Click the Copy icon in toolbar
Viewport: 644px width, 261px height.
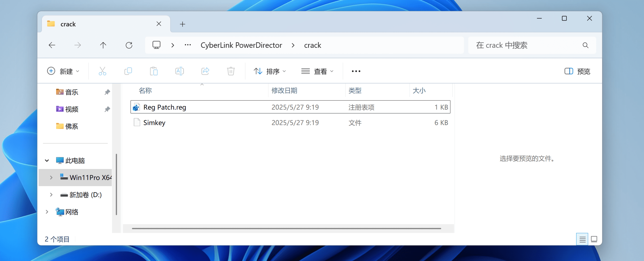(128, 71)
